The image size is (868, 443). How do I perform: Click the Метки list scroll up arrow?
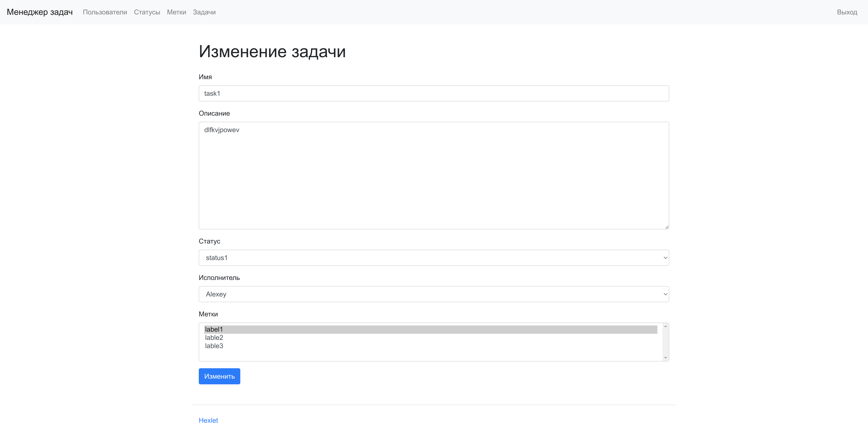(x=665, y=326)
